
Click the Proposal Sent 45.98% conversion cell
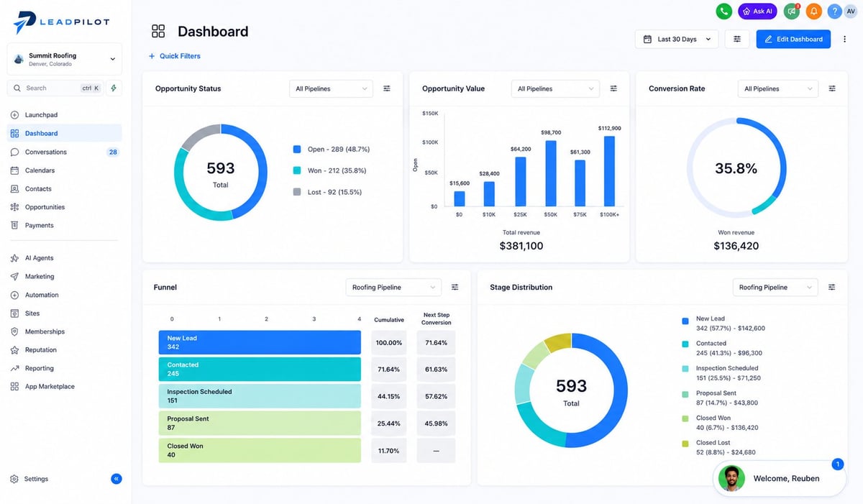click(436, 423)
